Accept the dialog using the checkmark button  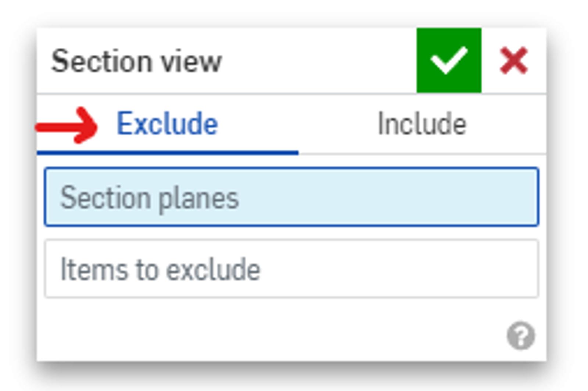[x=449, y=61]
